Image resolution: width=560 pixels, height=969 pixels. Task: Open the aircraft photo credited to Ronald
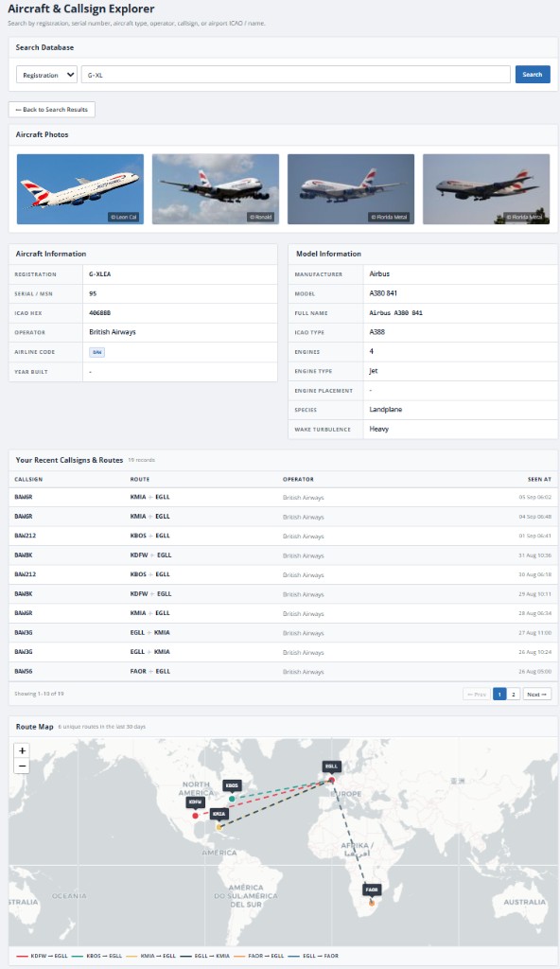(216, 189)
